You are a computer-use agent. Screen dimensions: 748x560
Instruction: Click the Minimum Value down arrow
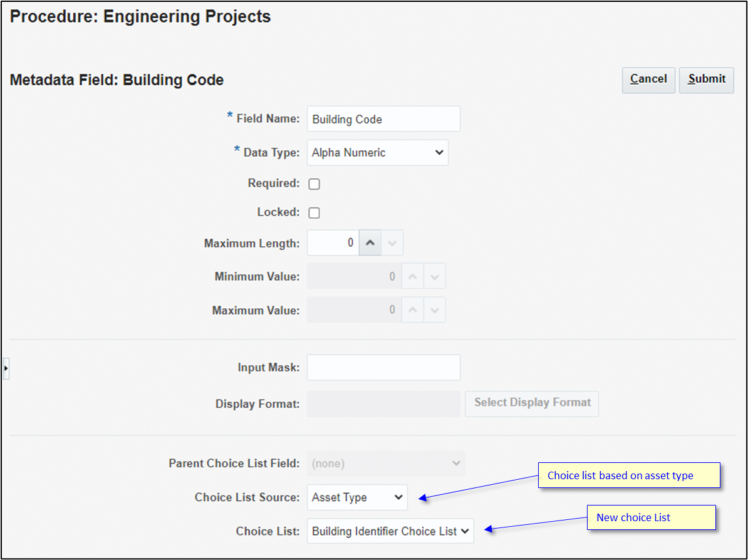click(435, 276)
